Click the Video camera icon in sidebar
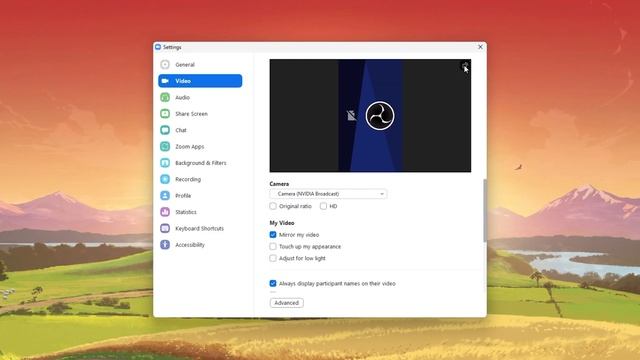This screenshot has width=640, height=360. [165, 81]
